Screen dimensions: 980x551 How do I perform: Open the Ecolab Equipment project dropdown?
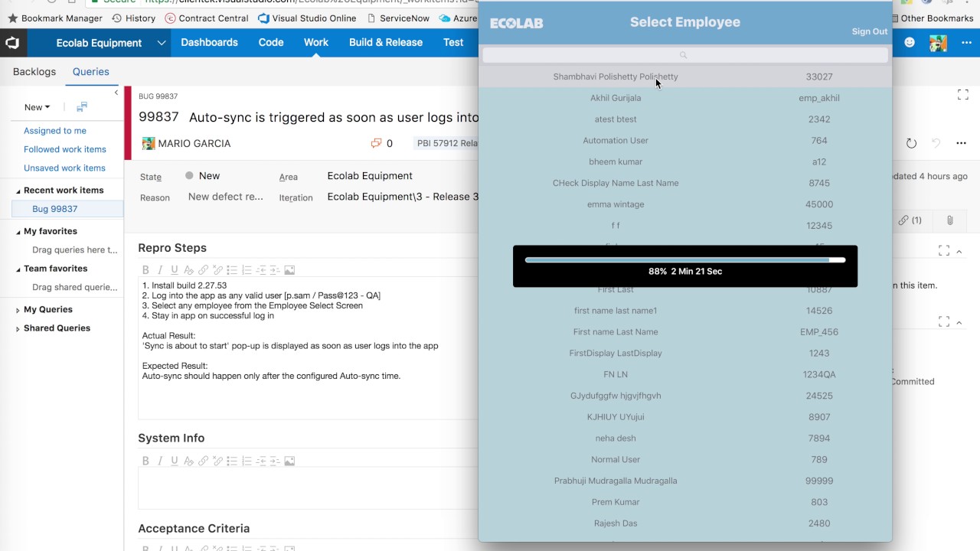tap(162, 43)
